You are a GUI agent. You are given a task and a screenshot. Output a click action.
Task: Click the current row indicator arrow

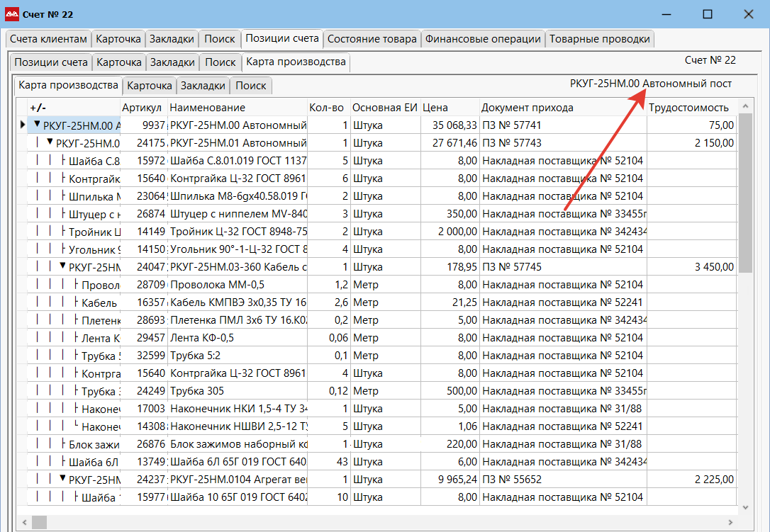click(x=23, y=125)
